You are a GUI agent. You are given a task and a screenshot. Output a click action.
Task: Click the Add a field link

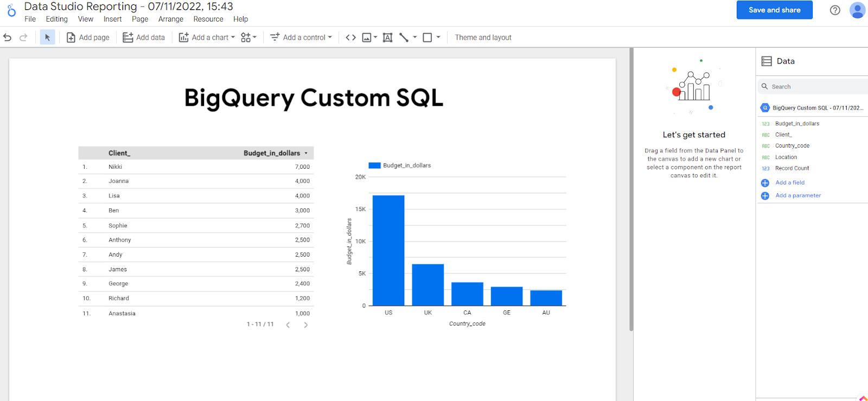click(790, 183)
